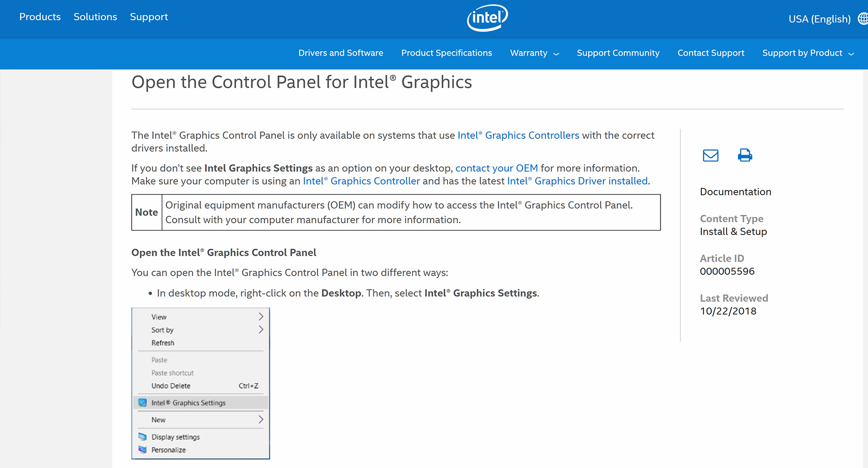Open the Solutions menu
The height and width of the screenshot is (468, 868).
pyautogui.click(x=95, y=17)
